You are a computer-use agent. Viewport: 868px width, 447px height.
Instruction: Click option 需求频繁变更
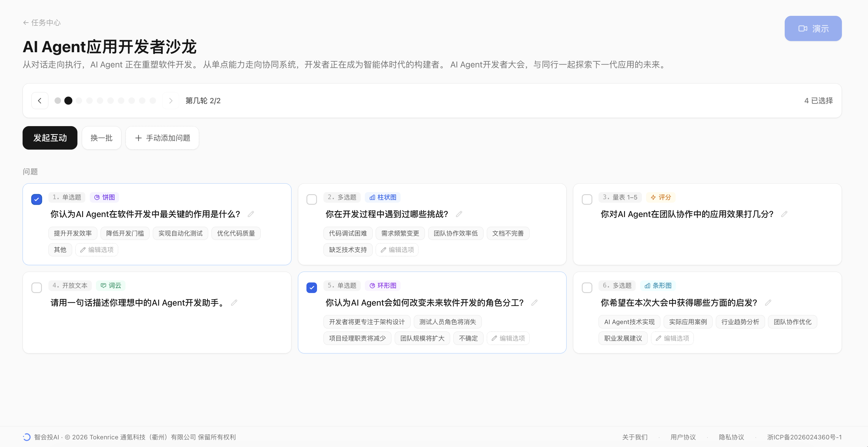[x=400, y=233]
